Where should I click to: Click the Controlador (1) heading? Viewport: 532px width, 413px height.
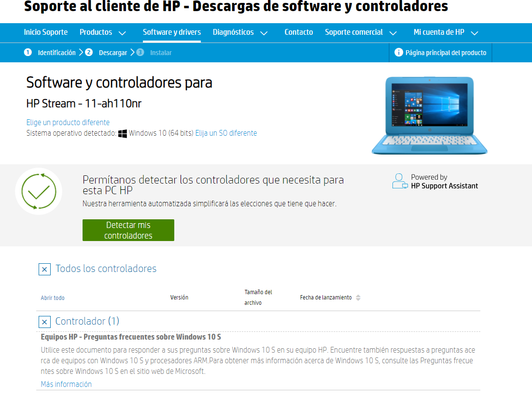tap(87, 321)
